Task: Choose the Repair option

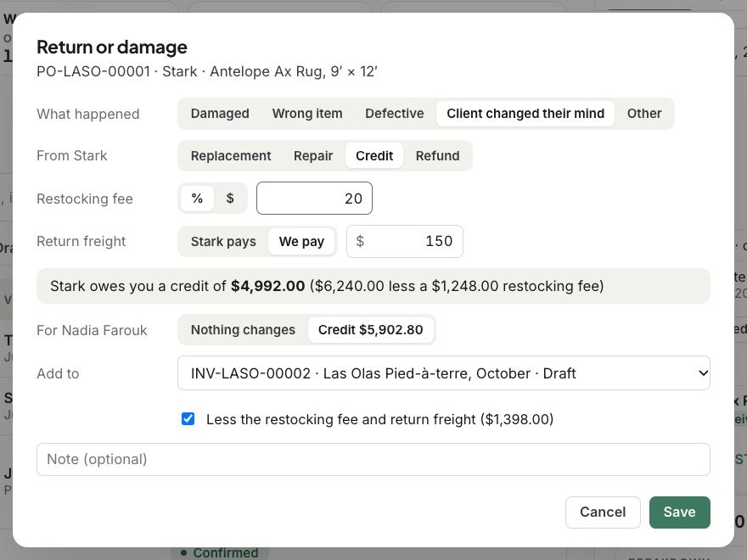Action: click(x=313, y=156)
